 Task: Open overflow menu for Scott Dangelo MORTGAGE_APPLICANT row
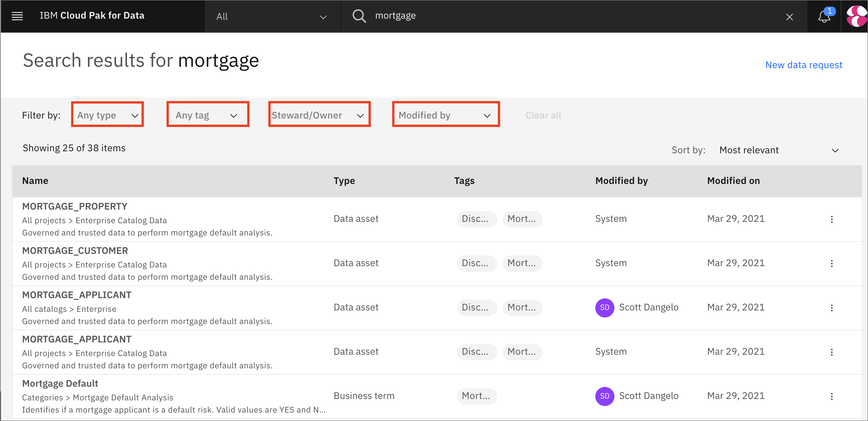pos(832,308)
